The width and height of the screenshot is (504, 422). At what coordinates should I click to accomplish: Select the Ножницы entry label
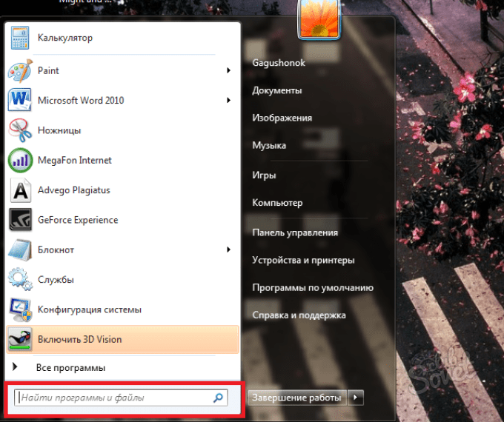point(59,130)
